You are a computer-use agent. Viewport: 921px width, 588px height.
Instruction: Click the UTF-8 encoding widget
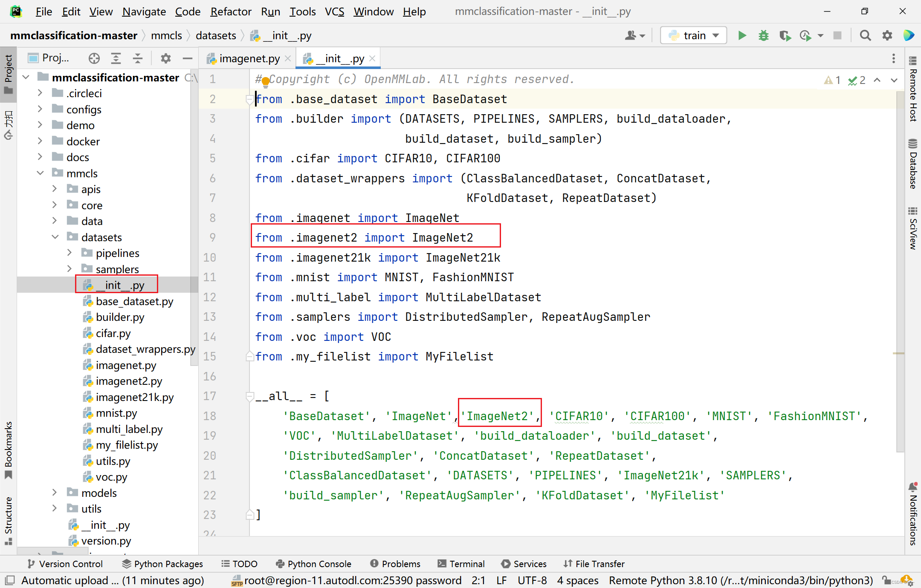point(532,580)
